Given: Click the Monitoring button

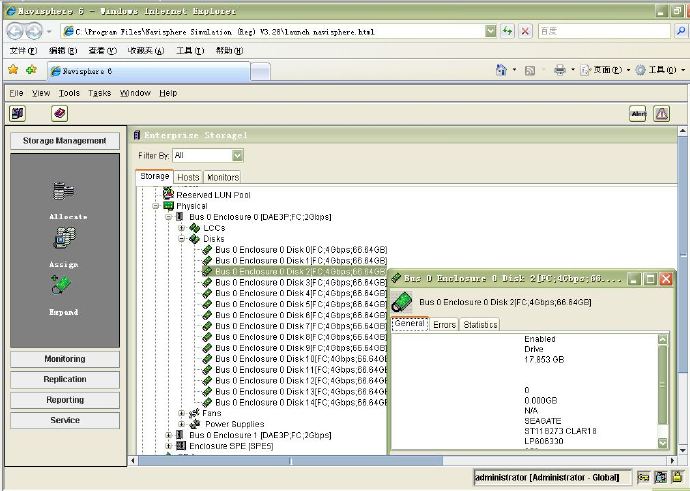Looking at the screenshot, I should pos(65,359).
